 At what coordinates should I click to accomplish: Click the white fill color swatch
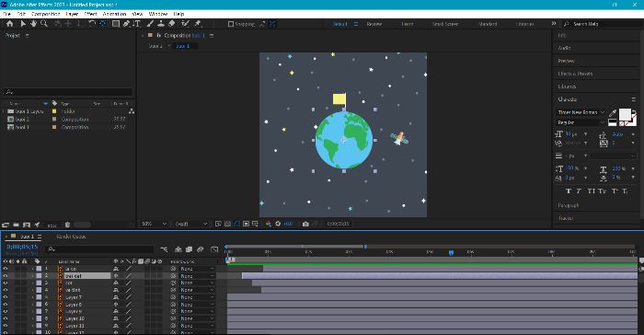coord(625,115)
